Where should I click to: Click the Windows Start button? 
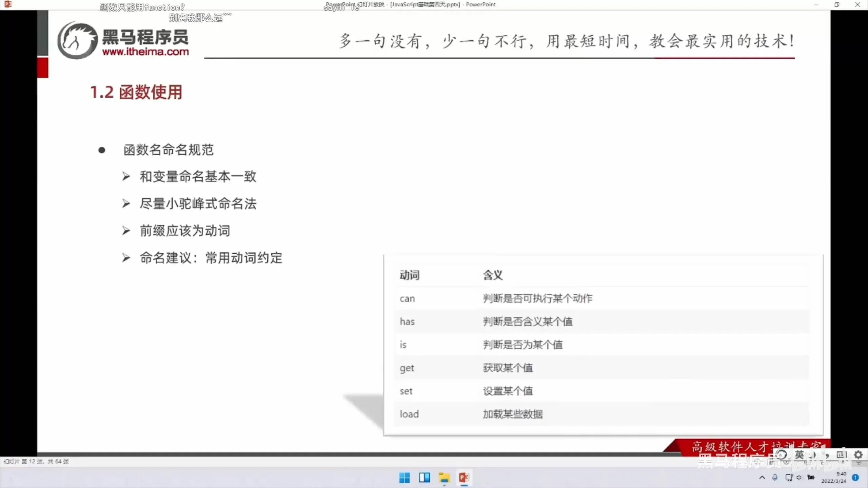tap(404, 477)
